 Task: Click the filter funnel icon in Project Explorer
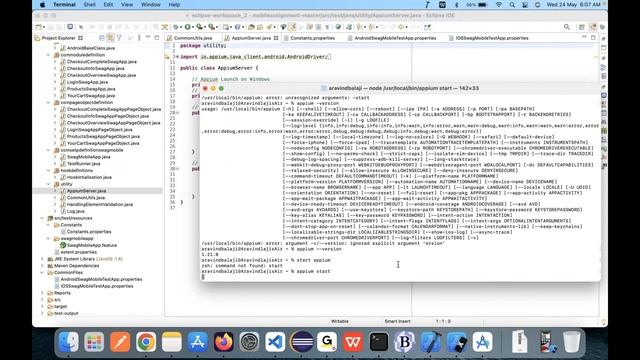119,38
